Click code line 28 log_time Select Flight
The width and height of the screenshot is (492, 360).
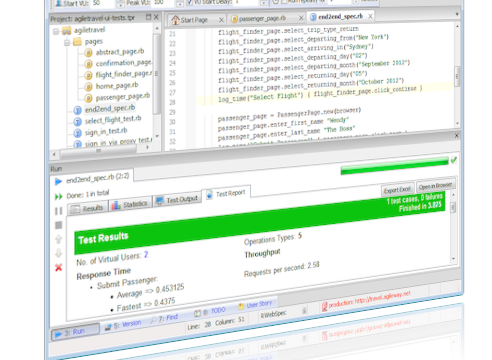click(320, 93)
